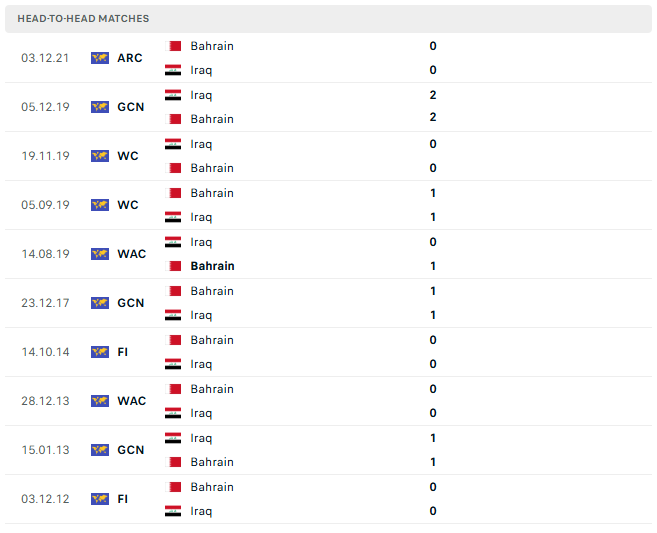
Task: Click the world icon beside 15.01.13 GCN
Action: coord(100,450)
